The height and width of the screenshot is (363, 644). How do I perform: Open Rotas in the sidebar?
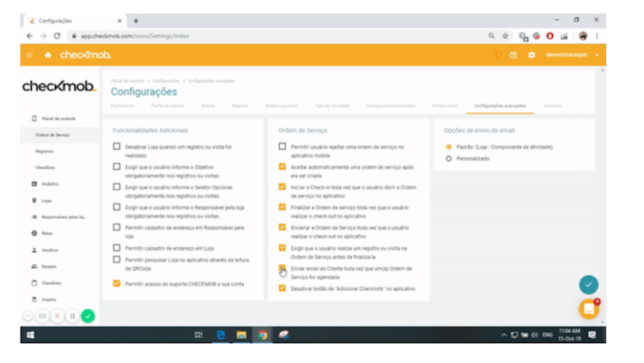[42, 233]
